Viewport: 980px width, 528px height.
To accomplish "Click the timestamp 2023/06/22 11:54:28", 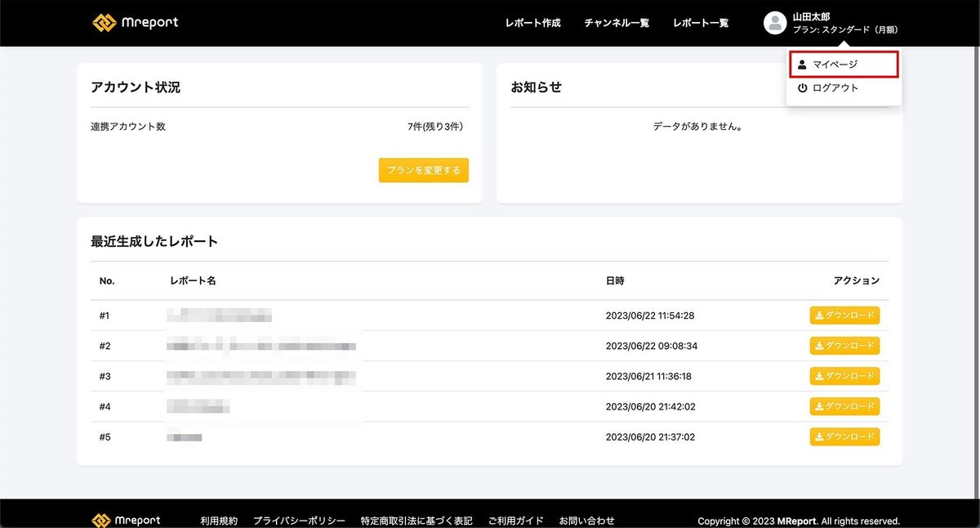I will (x=650, y=315).
